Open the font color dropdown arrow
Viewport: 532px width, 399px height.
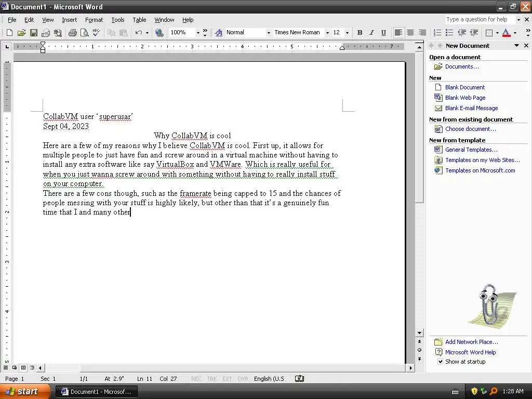click(515, 33)
